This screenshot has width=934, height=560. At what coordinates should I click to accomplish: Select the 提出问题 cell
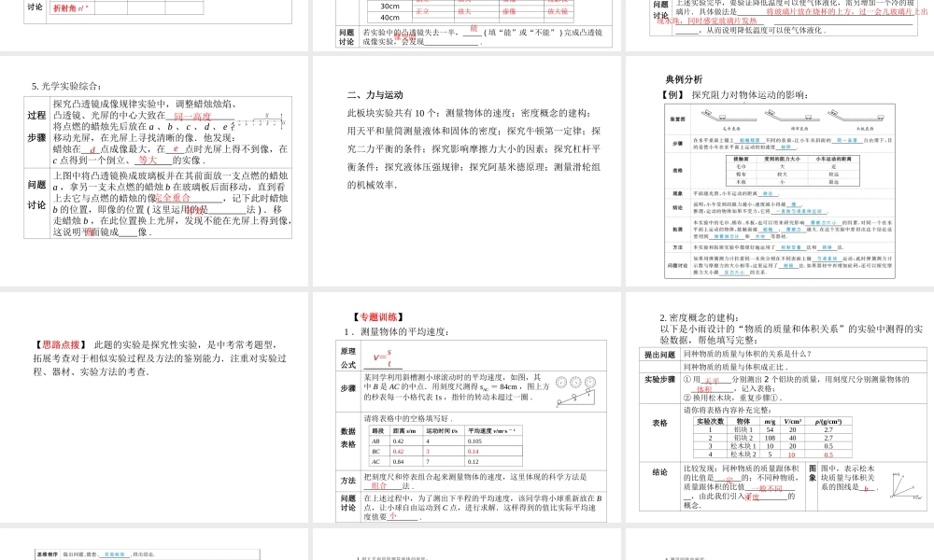[x=659, y=354]
